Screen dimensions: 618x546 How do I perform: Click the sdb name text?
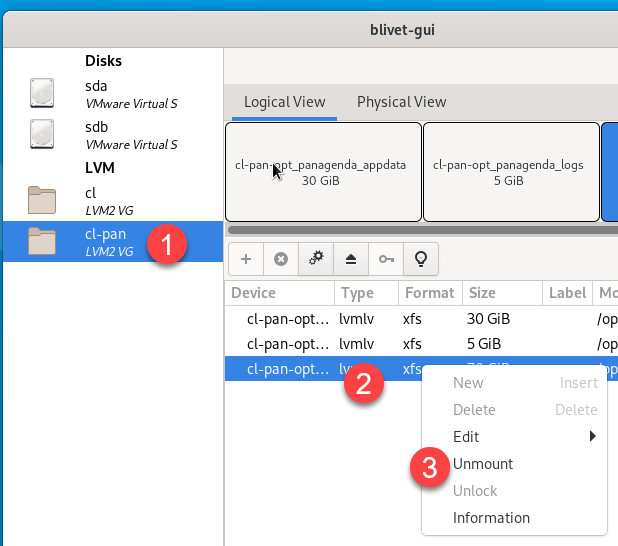pyautogui.click(x=97, y=127)
